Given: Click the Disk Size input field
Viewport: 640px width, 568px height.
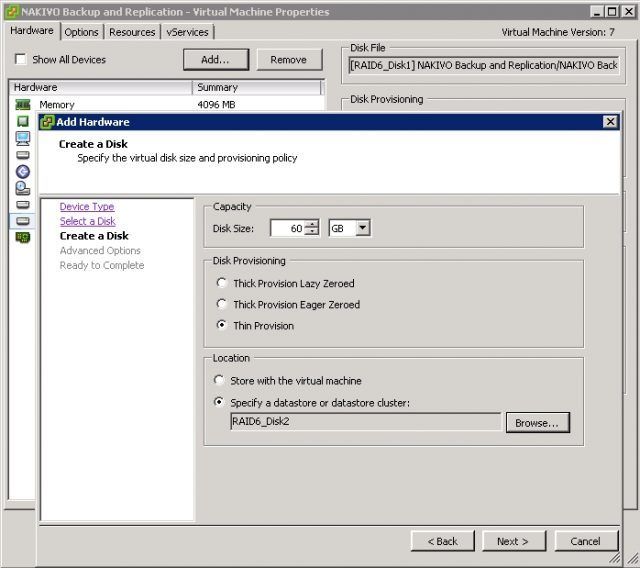Looking at the screenshot, I should [288, 228].
